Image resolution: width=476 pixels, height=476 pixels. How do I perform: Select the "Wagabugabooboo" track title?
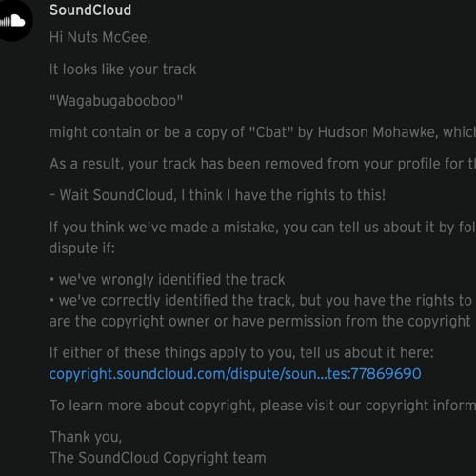coord(116,101)
